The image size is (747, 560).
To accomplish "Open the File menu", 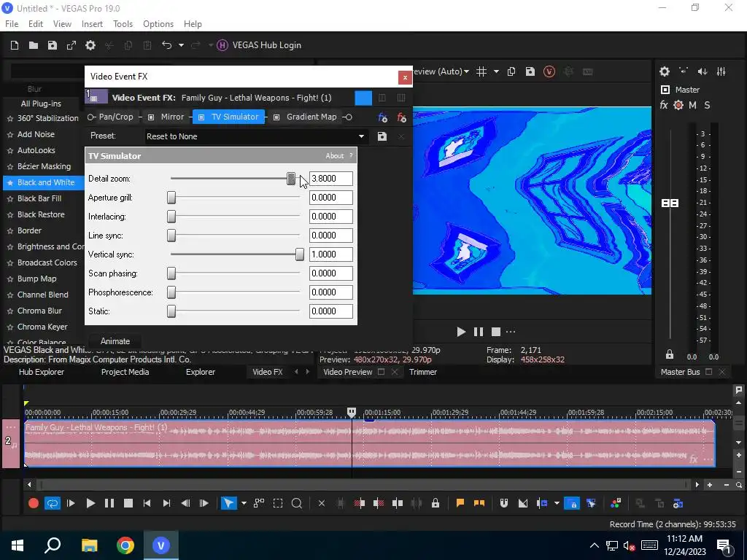I will point(12,24).
